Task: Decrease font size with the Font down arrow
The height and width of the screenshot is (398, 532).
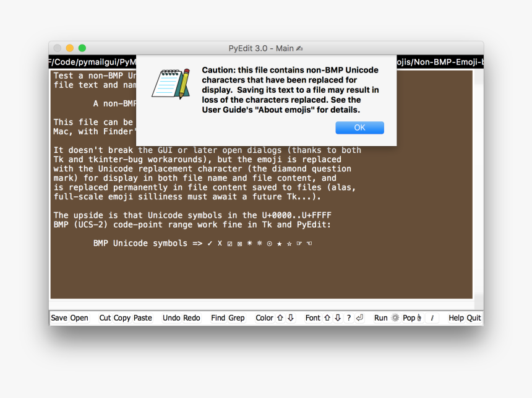Action: point(337,318)
